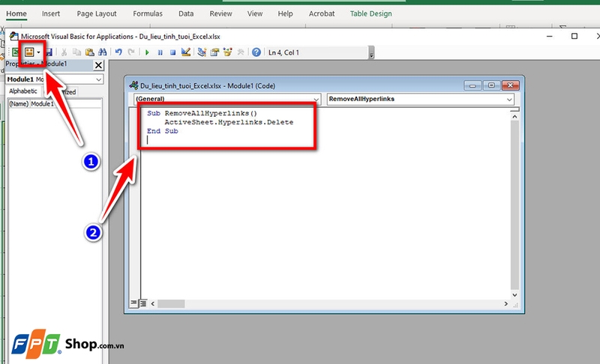The width and height of the screenshot is (600, 364).
Task: Click the horizontal scrollbar thumb in code window
Action: pos(171,303)
